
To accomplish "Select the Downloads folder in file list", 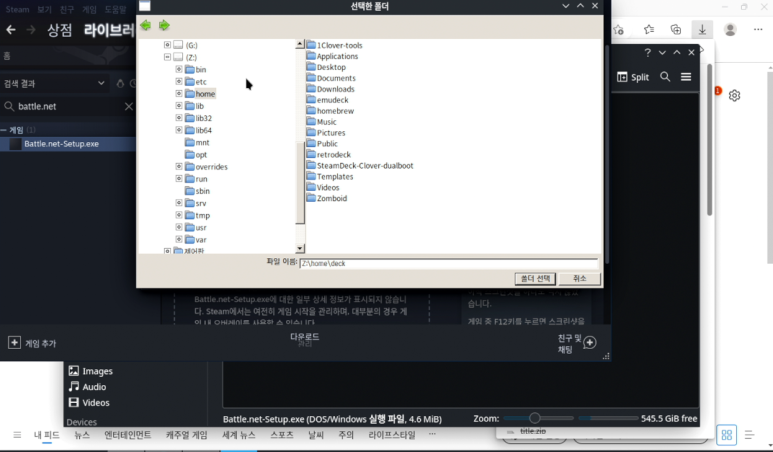I will [x=330, y=89].
